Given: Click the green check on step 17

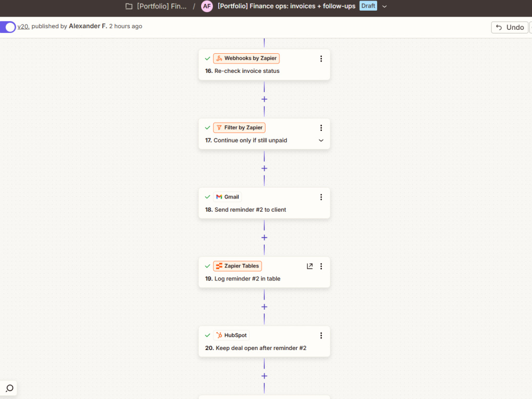Looking at the screenshot, I should 207,128.
